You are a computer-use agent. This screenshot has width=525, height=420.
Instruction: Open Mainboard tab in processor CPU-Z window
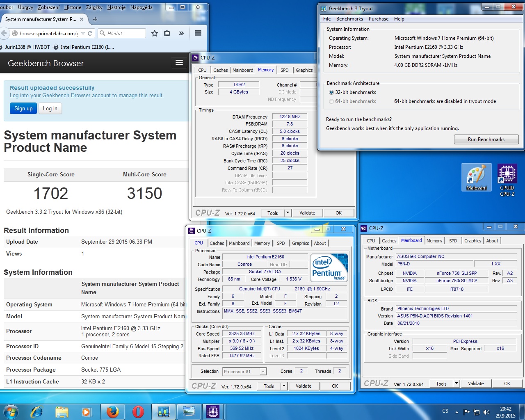coord(239,243)
